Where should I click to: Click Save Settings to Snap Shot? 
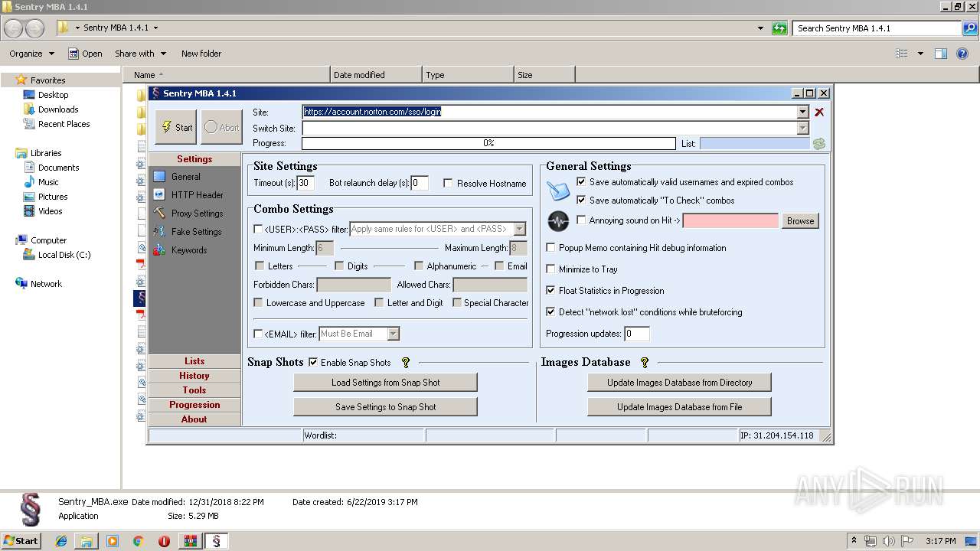[385, 407]
